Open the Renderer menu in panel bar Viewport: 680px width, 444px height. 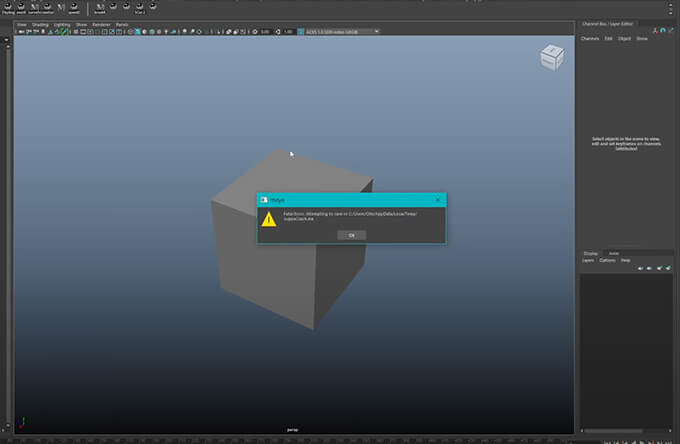100,24
